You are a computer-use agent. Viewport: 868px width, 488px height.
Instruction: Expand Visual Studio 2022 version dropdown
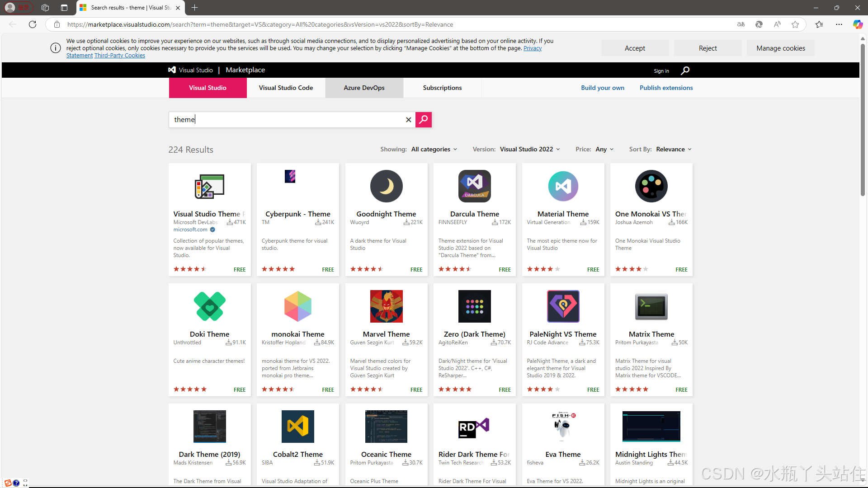click(x=529, y=149)
